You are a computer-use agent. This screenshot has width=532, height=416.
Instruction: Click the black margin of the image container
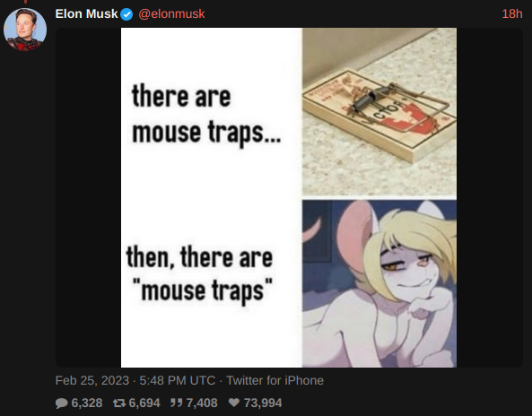coord(88,197)
